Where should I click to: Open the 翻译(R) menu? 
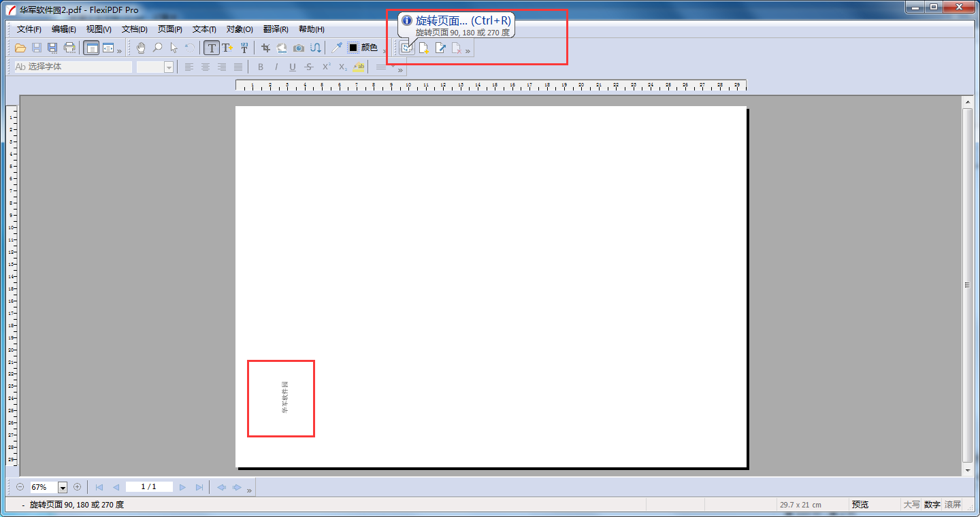pyautogui.click(x=276, y=29)
